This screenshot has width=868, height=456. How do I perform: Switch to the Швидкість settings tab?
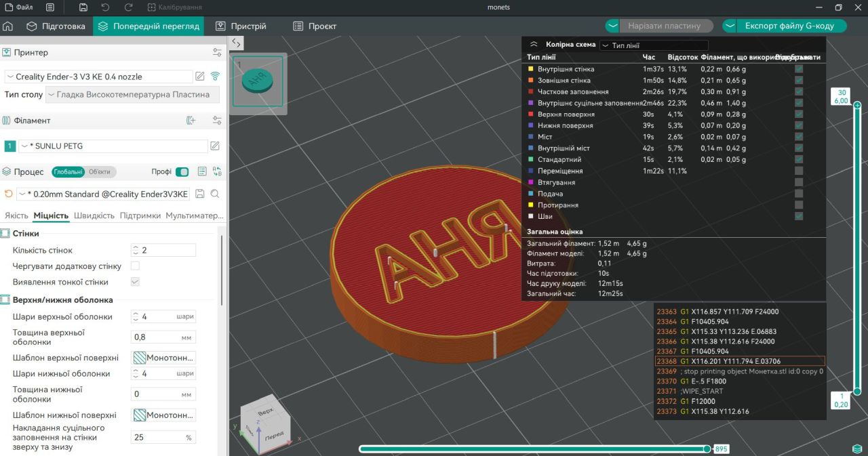94,215
